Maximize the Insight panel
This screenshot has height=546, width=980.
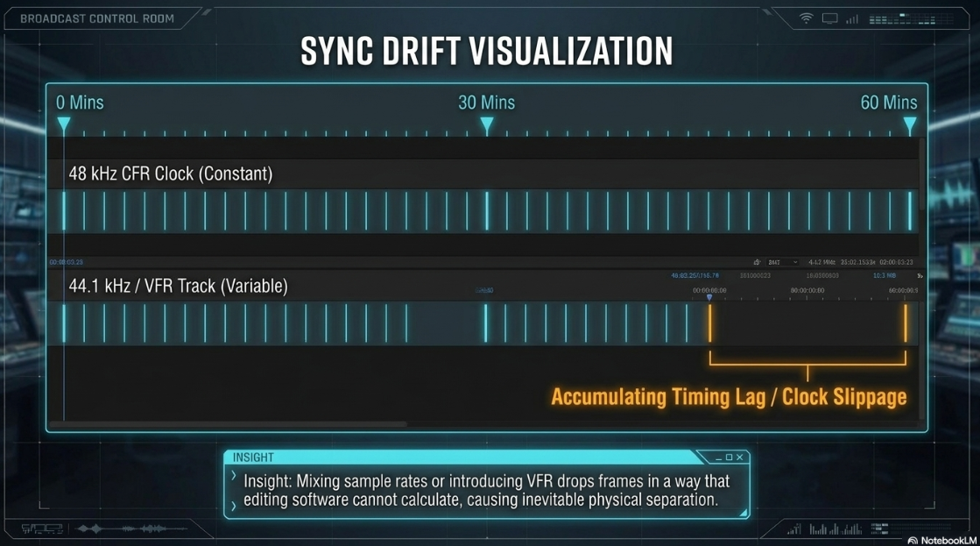729,457
